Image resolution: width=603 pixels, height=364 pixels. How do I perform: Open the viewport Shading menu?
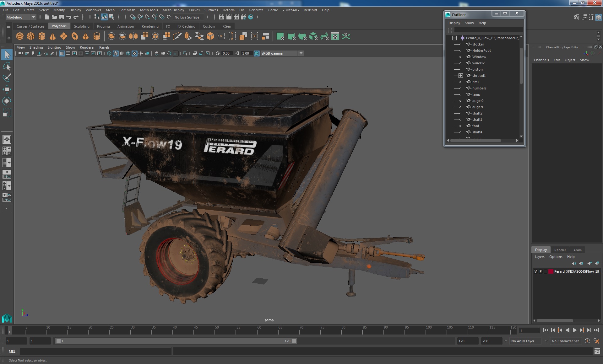click(x=36, y=47)
